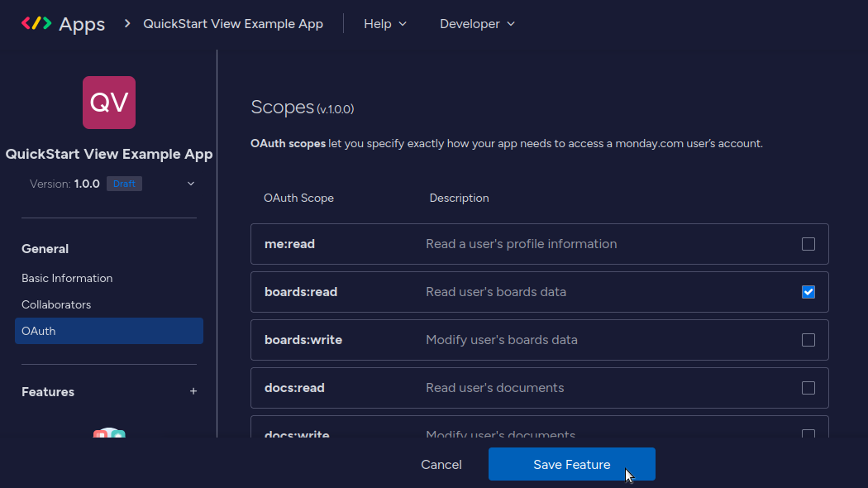868x488 pixels.
Task: Add a feature with the plus icon
Action: coord(193,391)
